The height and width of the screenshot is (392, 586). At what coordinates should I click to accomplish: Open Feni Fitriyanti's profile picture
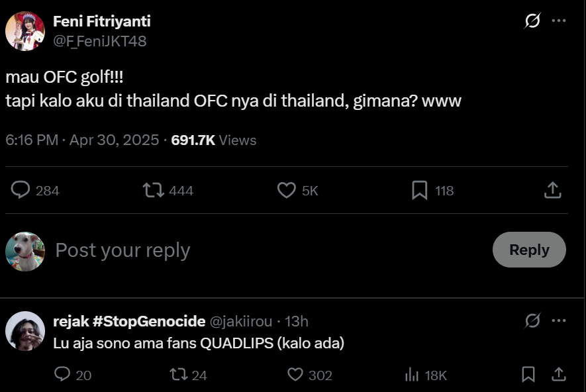point(25,31)
